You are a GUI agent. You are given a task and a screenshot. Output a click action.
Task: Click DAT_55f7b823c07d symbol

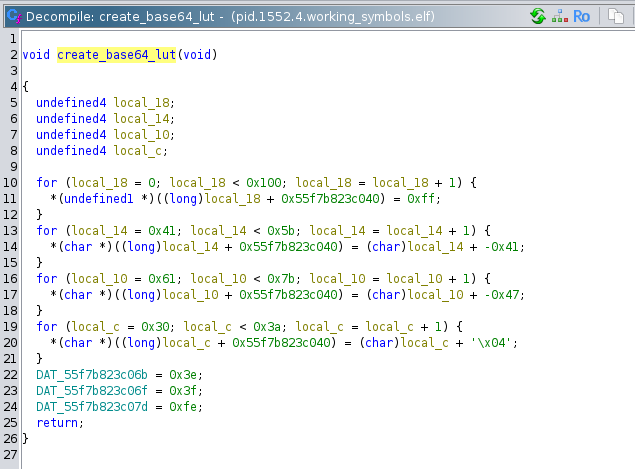92,407
